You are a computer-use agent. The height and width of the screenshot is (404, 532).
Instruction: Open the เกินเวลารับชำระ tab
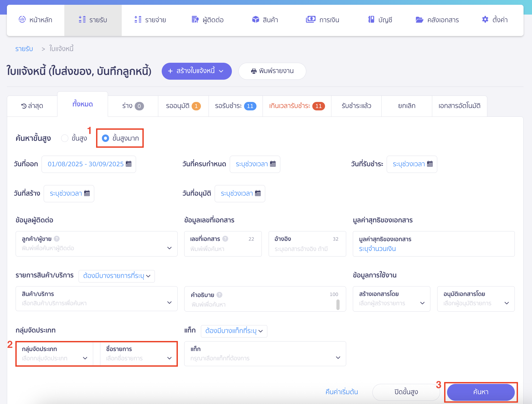tap(296, 106)
